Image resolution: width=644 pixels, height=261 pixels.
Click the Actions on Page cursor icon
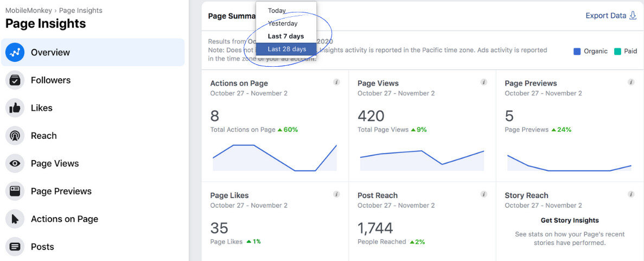click(15, 219)
